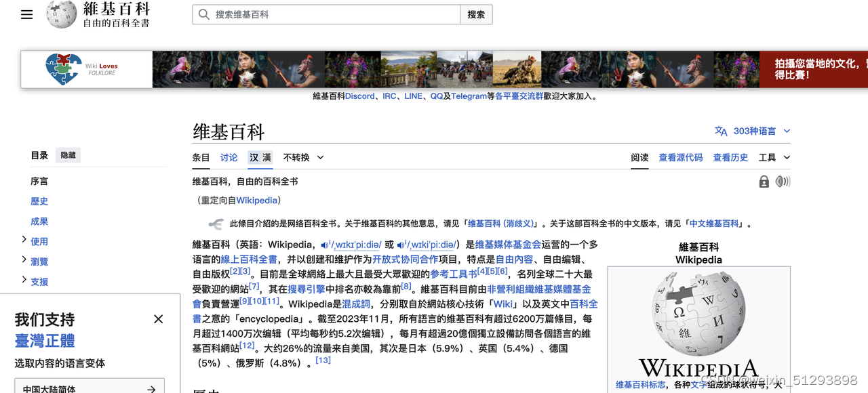
Task: Click the magnifier icon in search box
Action: click(204, 14)
